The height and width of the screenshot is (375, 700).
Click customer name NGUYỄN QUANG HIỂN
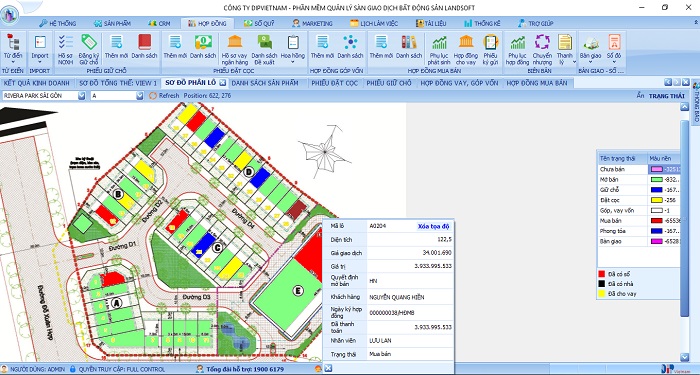pyautogui.click(x=397, y=297)
